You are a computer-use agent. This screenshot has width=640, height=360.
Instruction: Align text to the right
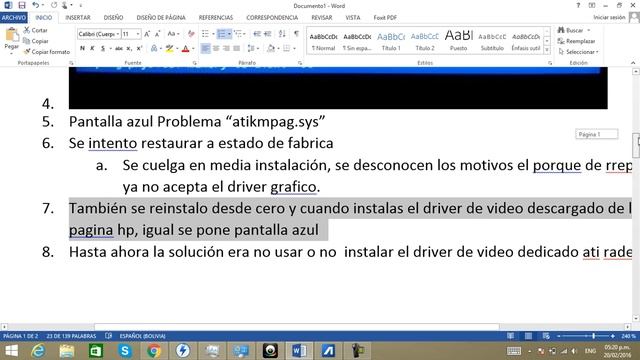[226, 49]
